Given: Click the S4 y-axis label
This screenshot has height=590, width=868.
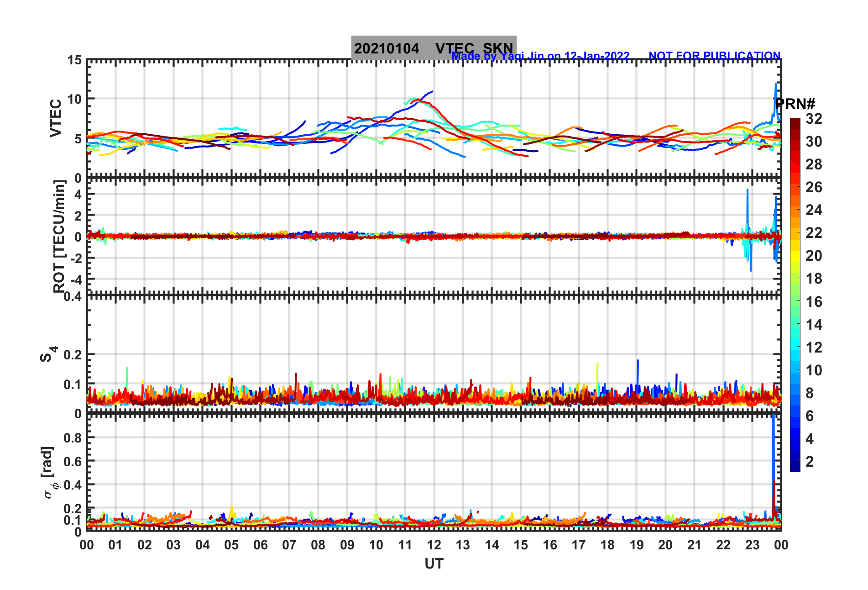Looking at the screenshot, I should (x=48, y=354).
